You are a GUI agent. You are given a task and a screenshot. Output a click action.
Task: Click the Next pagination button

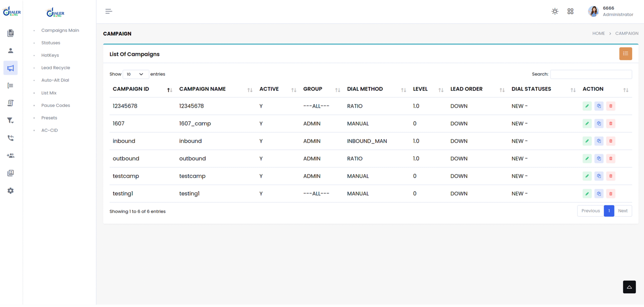623,211
